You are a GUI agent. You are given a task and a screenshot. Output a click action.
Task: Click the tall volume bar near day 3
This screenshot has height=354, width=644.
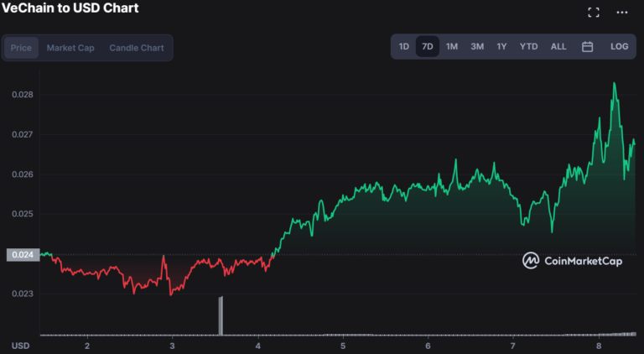click(x=221, y=315)
